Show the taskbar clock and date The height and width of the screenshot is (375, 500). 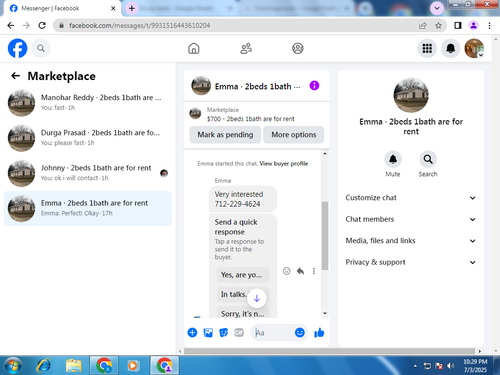pyautogui.click(x=475, y=366)
